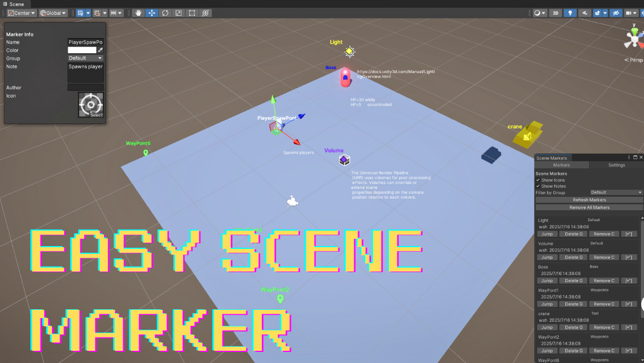Select the marker icon thumbnail

[91, 105]
